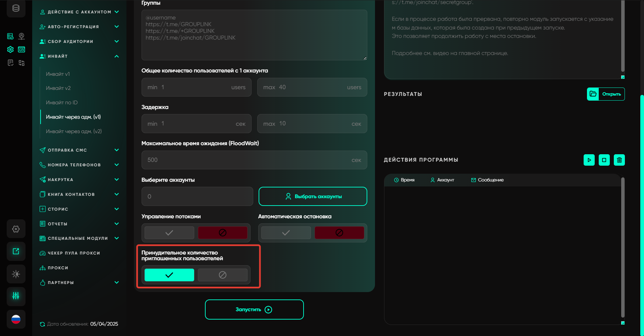Enable Управление потоками with checkmark

point(169,233)
